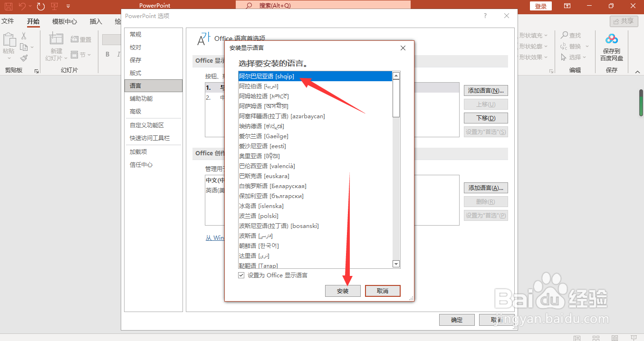Select 爱尔兰语 [Gaeilge] in list
Viewport: 644px width, 341px height.
tap(315, 136)
